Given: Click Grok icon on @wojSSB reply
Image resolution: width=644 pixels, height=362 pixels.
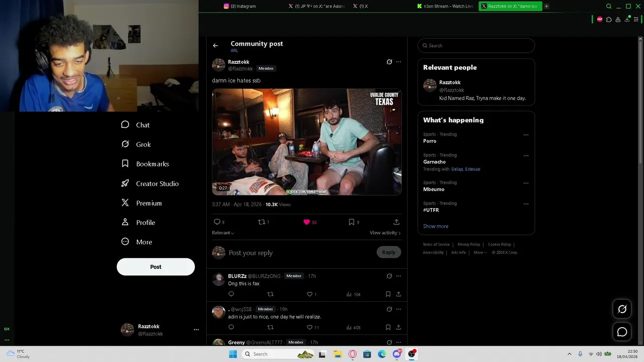Looking at the screenshot, I should click(389, 309).
